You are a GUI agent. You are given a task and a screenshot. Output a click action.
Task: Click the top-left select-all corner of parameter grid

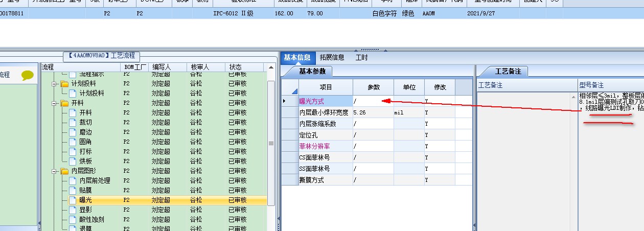click(x=290, y=87)
